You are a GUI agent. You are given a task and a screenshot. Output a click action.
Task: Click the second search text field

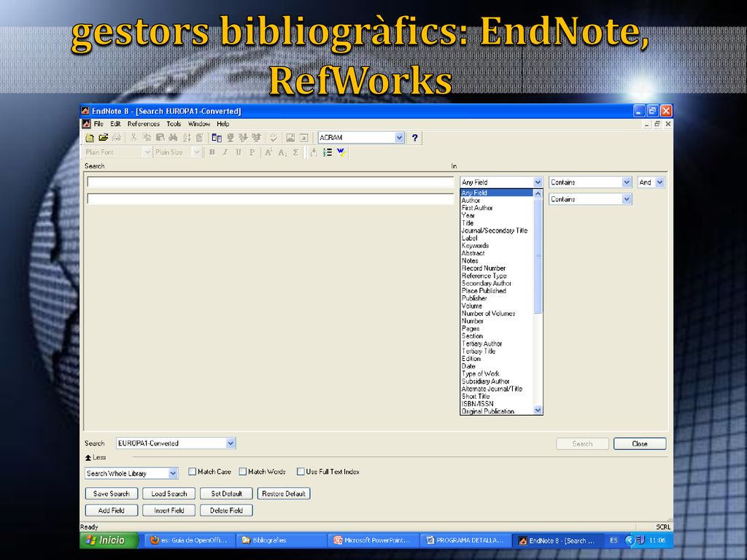270,200
